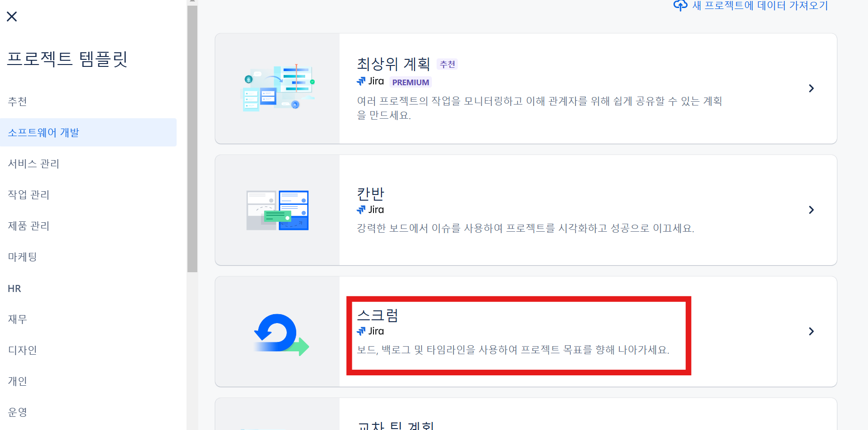Viewport: 868px width, 430px height.
Task: Click the '최상위 계획' template title
Action: click(x=393, y=64)
